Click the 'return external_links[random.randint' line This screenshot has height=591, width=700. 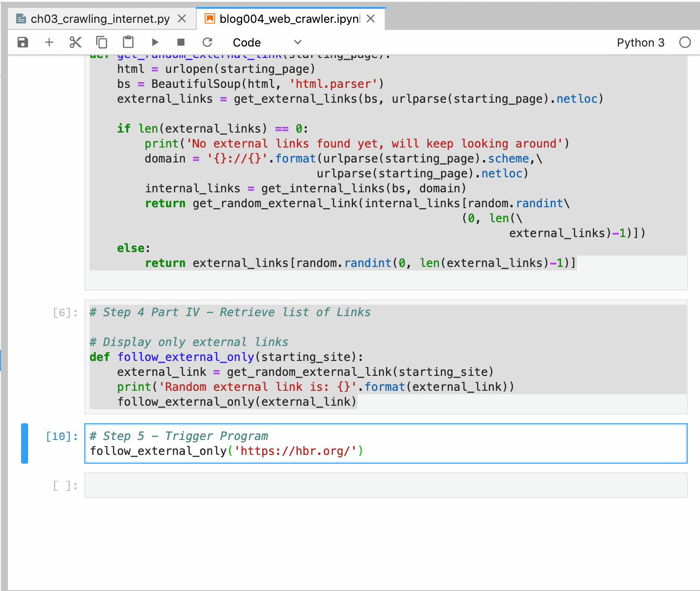(x=360, y=263)
